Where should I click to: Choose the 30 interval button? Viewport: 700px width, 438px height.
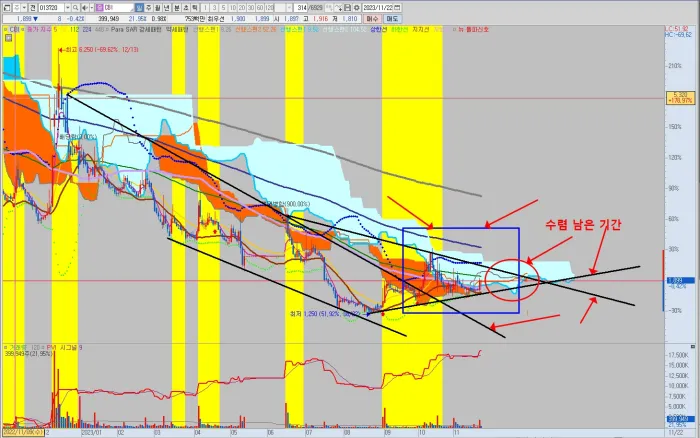click(251, 8)
